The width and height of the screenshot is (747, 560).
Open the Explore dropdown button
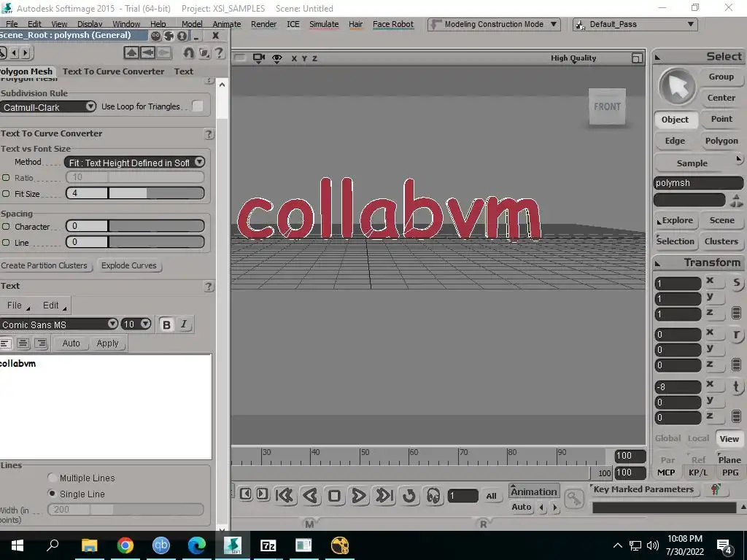[x=676, y=220]
